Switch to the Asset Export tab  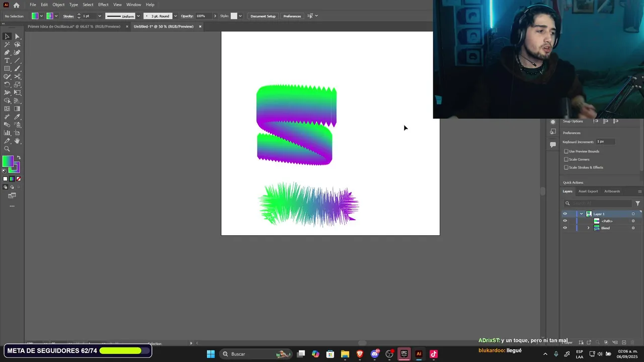588,191
